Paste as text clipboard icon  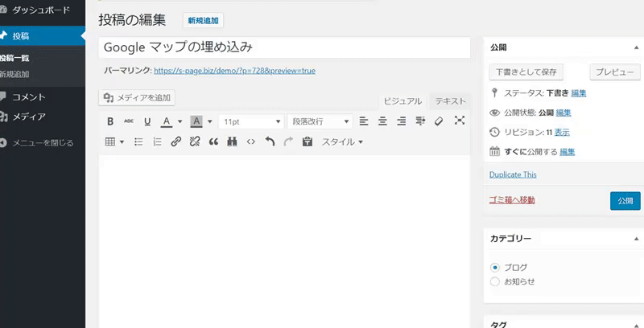coord(308,141)
